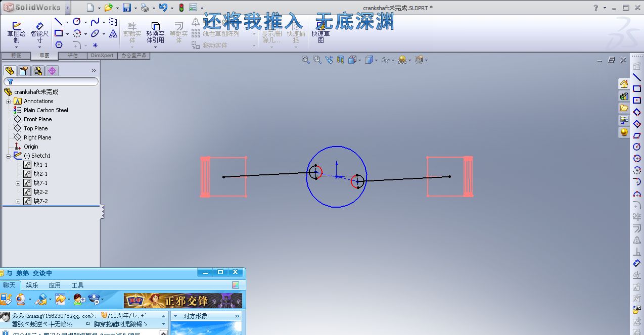The width and height of the screenshot is (644, 335).
Task: Select the Ellipse sketch tool
Action: [95, 33]
